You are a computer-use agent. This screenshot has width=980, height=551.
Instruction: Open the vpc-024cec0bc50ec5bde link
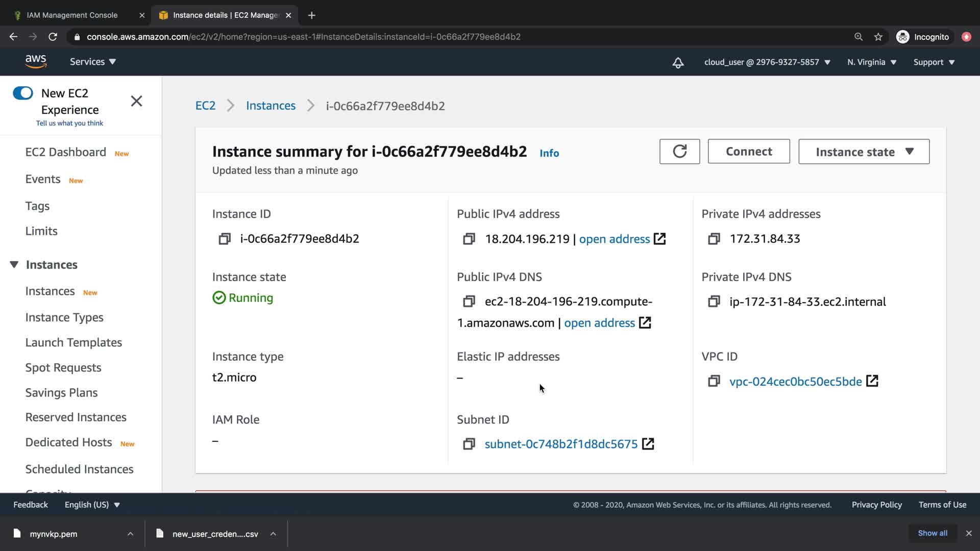[x=795, y=382]
